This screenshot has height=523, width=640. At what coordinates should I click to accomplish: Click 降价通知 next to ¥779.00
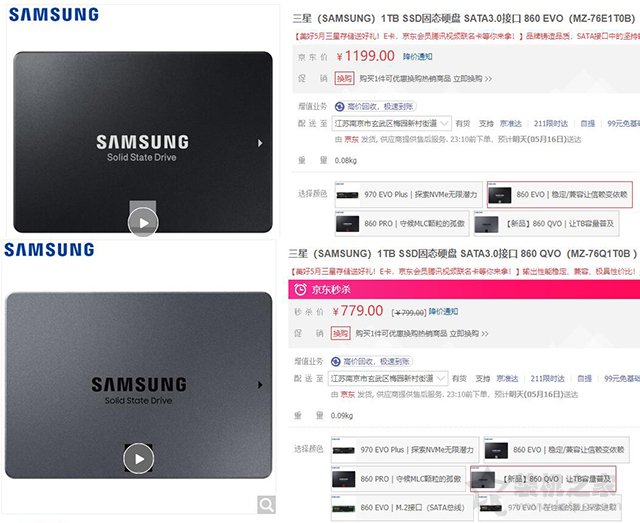[x=443, y=312]
